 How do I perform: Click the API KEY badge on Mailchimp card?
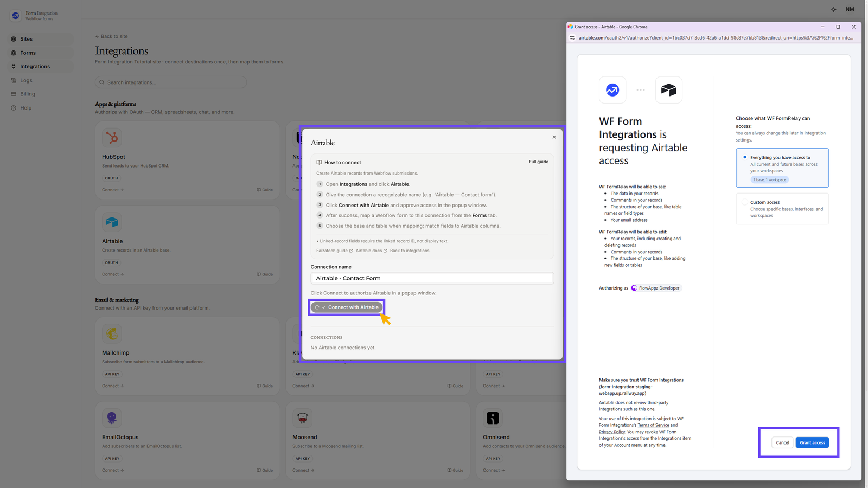[112, 374]
